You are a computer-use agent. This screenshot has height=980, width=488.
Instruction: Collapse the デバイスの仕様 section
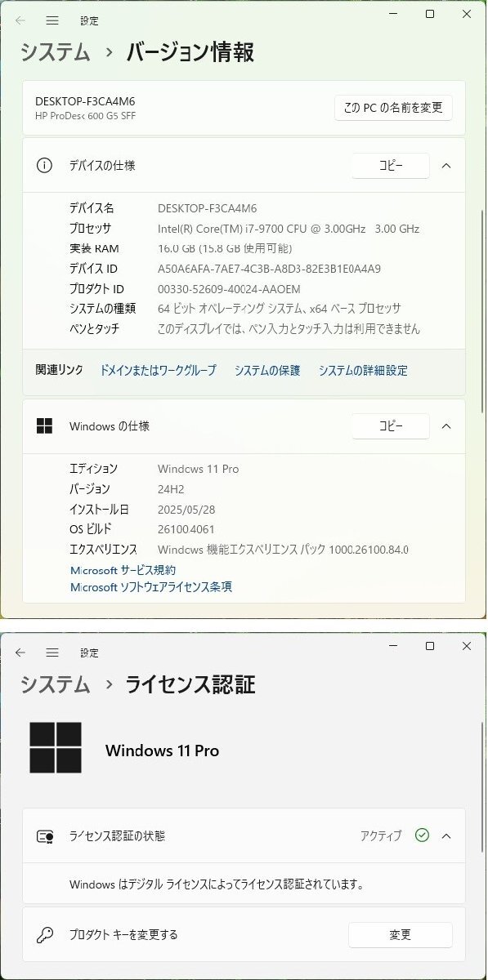click(446, 165)
